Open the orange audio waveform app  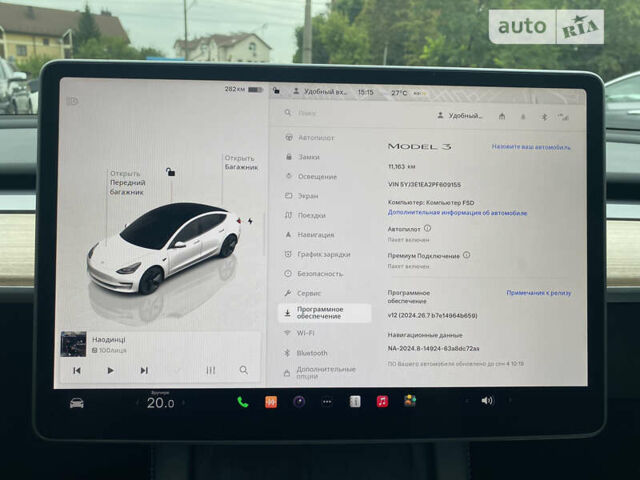pos(271,402)
